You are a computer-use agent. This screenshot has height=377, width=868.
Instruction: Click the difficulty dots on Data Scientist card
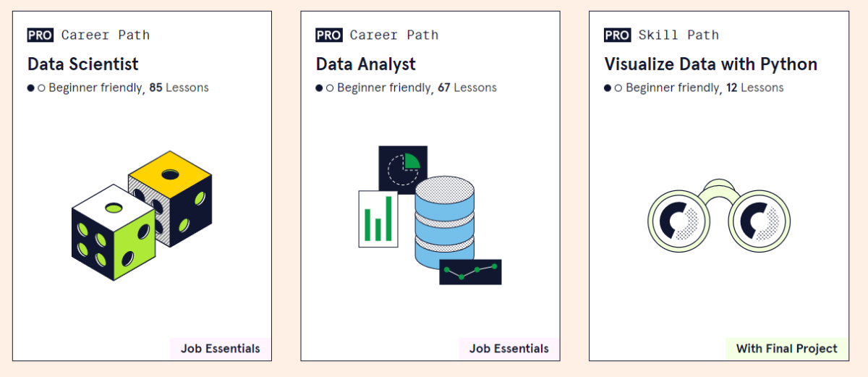36,88
